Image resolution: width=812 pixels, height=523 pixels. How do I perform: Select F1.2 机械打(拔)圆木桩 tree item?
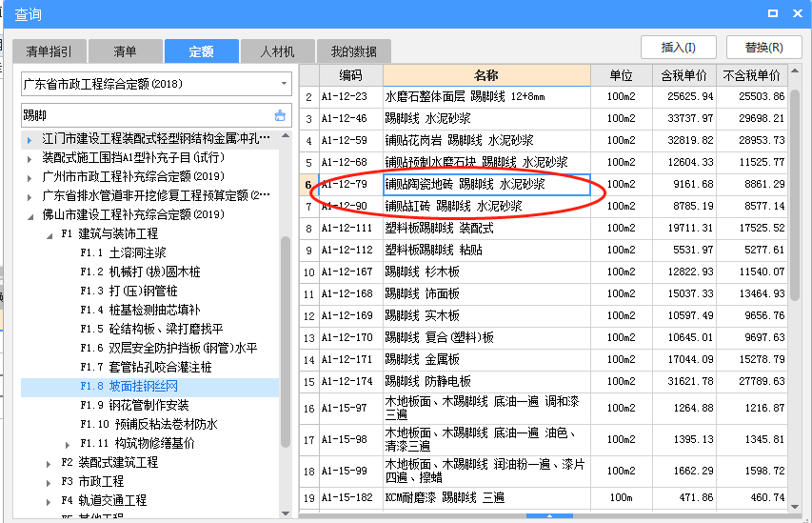point(140,272)
